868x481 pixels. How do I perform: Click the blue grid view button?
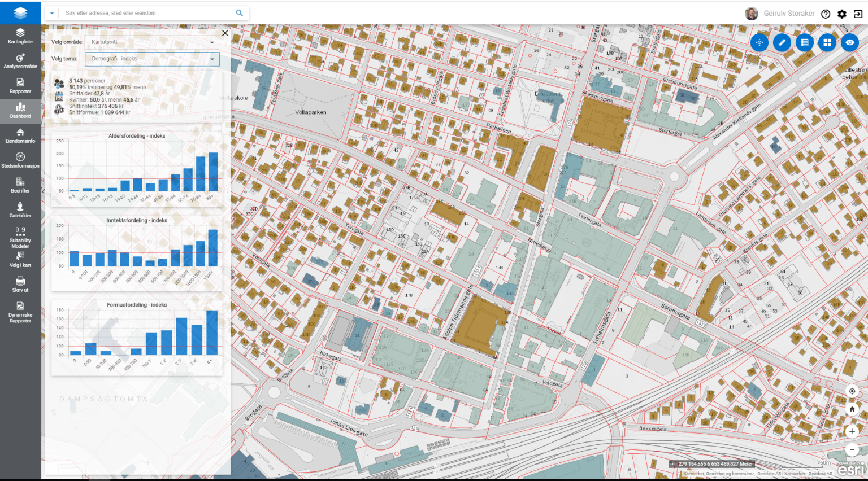pos(827,42)
